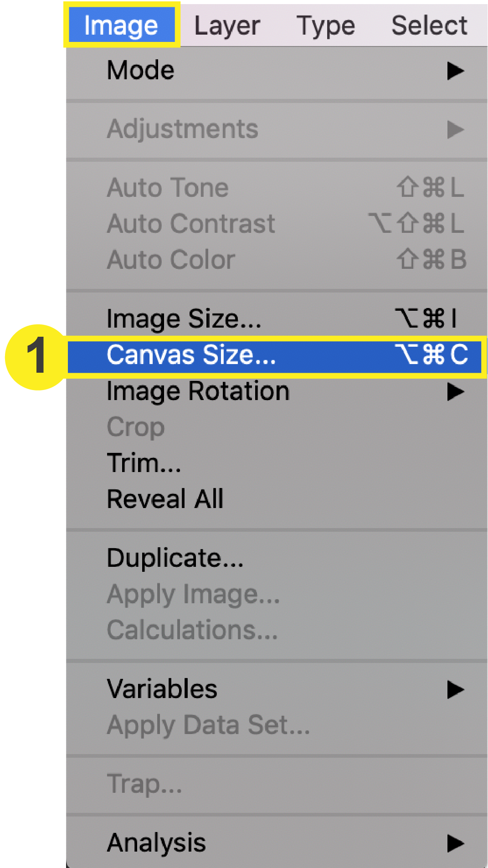
Task: Open the Select menu
Action: tap(429, 25)
